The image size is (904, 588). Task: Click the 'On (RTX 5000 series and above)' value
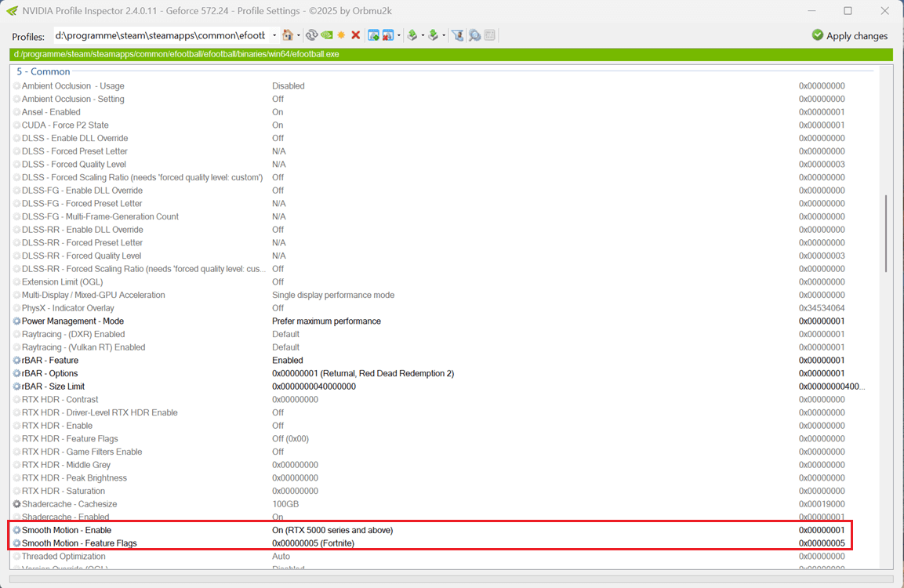[x=332, y=530]
